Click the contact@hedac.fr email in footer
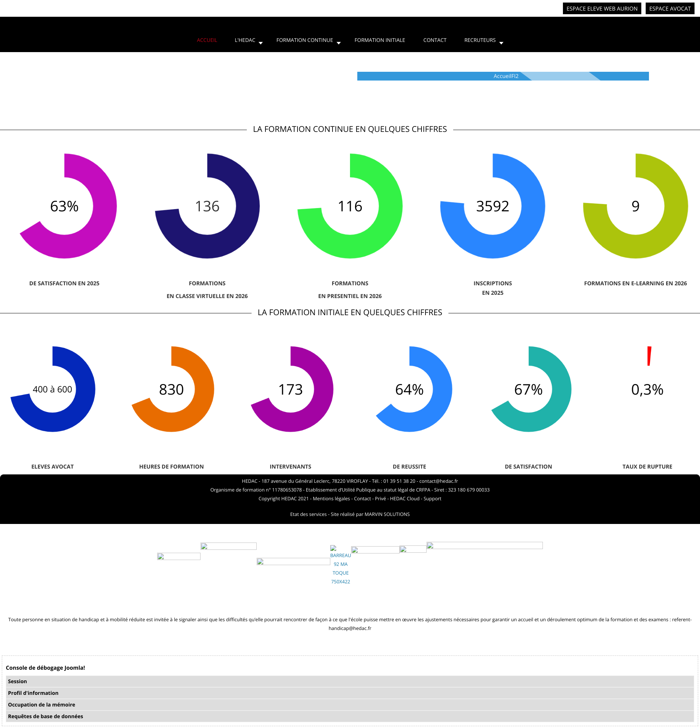Image resolution: width=700 pixels, height=728 pixels. pyautogui.click(x=438, y=481)
